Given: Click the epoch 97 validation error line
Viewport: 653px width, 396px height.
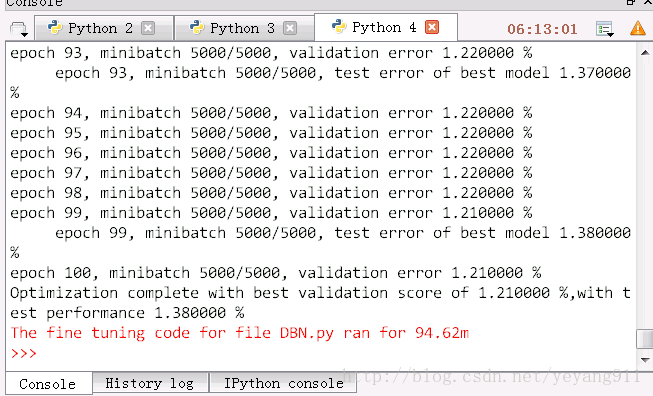Looking at the screenshot, I should (x=271, y=173).
